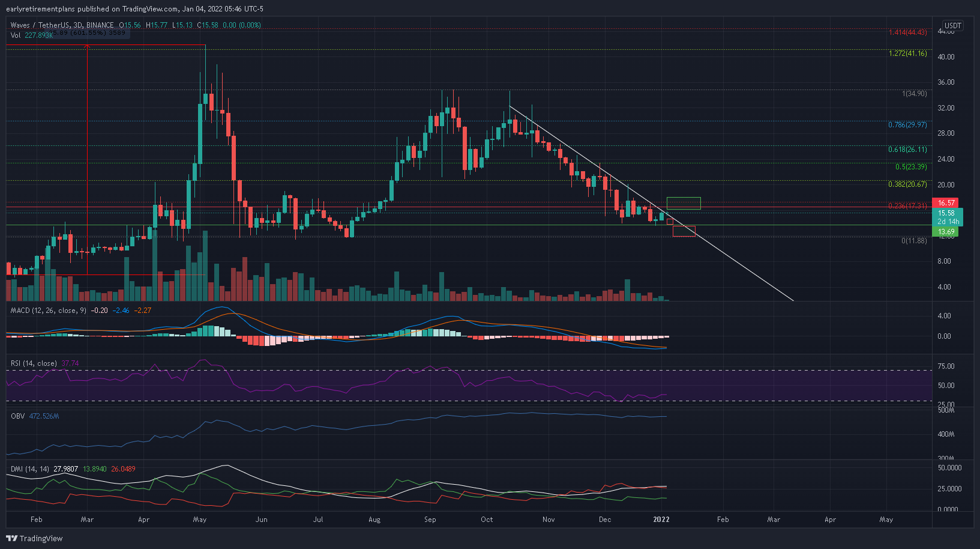Click the green target box drawing
This screenshot has width=980, height=549.
[684, 203]
